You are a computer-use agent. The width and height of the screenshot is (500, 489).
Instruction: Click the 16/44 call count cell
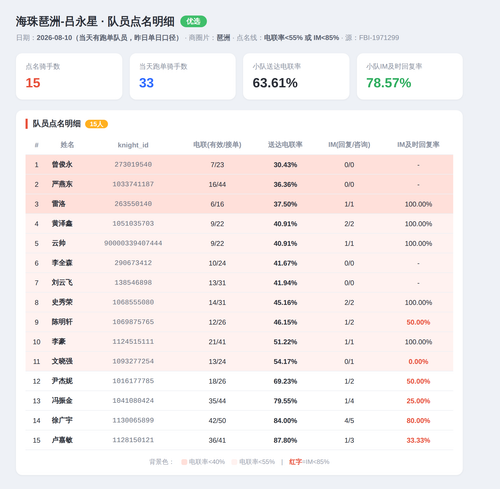[x=217, y=184]
